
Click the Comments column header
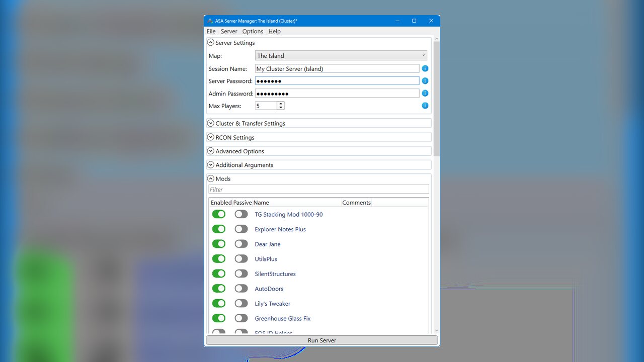[356, 203]
